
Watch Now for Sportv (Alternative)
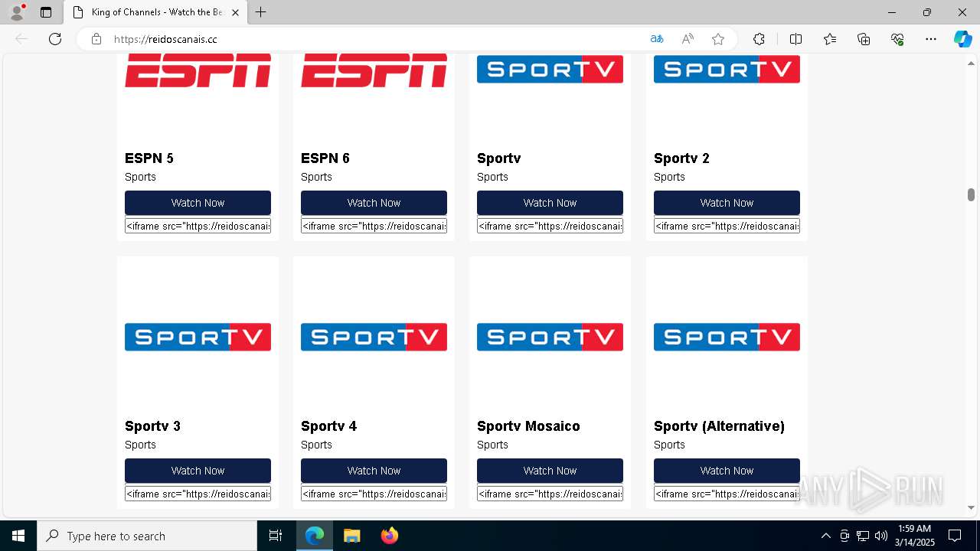[x=727, y=471]
